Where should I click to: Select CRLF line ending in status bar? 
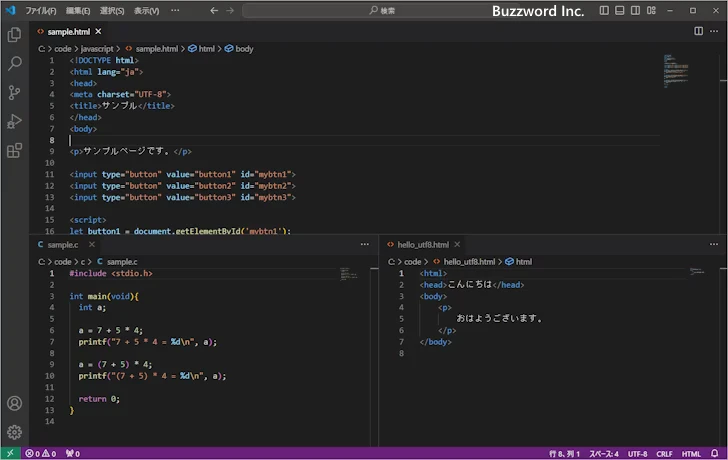[x=665, y=453]
